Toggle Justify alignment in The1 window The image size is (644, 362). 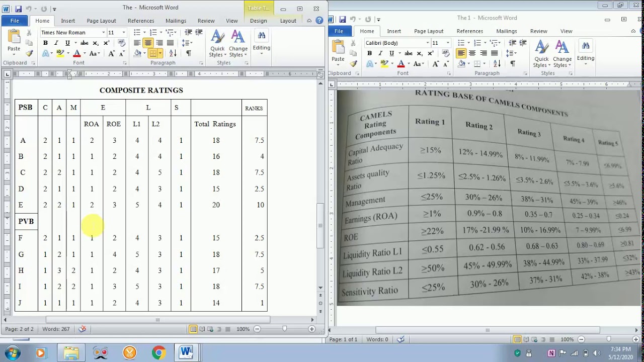[x=494, y=53]
